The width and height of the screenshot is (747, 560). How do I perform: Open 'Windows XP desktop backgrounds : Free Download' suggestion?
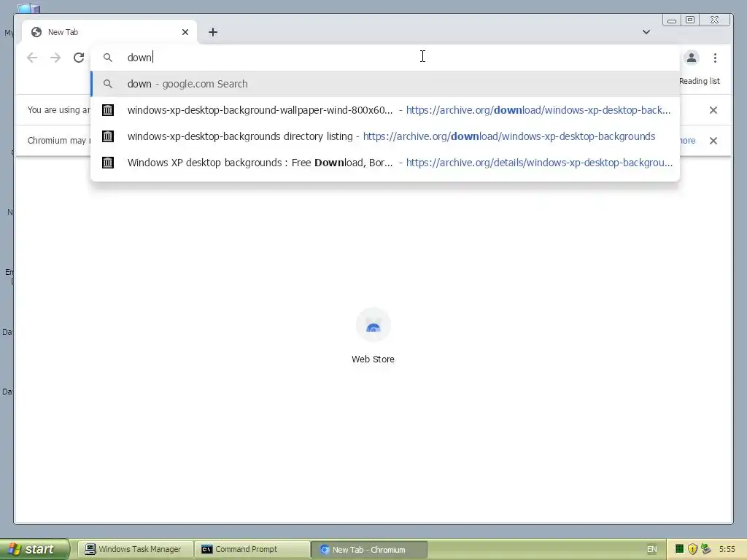click(x=385, y=163)
